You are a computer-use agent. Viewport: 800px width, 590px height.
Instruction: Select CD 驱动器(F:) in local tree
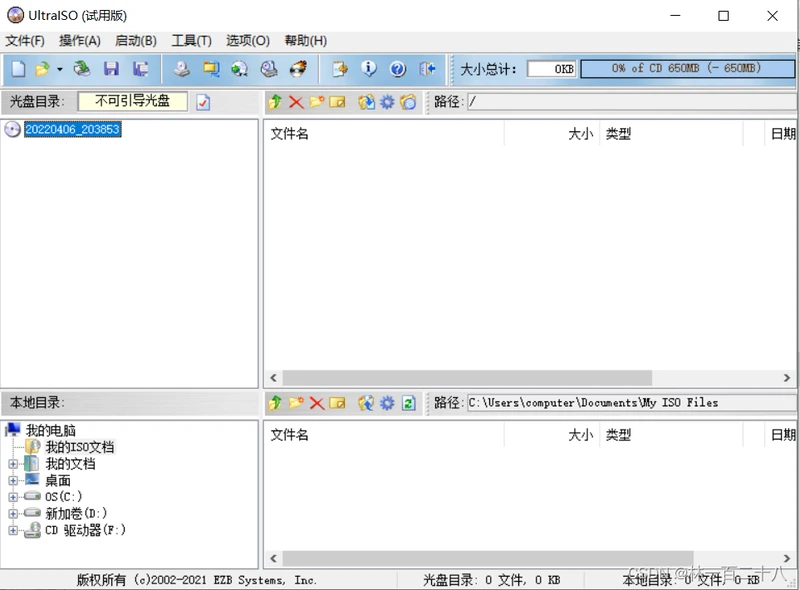pos(85,530)
